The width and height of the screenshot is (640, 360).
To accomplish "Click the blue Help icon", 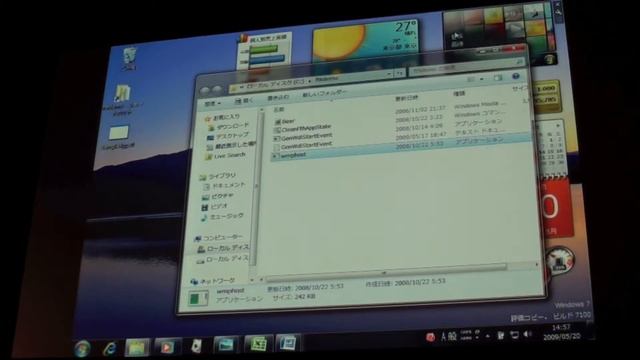I will coord(516,76).
